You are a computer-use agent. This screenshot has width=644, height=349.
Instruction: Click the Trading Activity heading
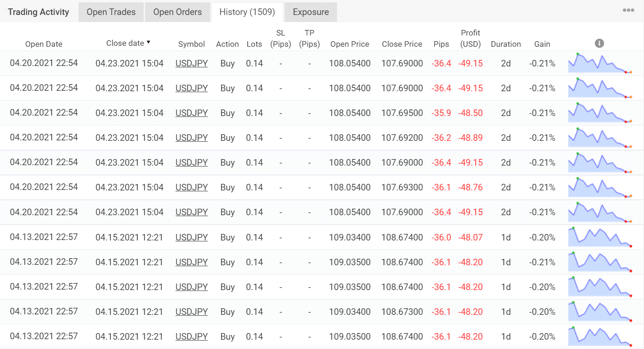point(37,12)
